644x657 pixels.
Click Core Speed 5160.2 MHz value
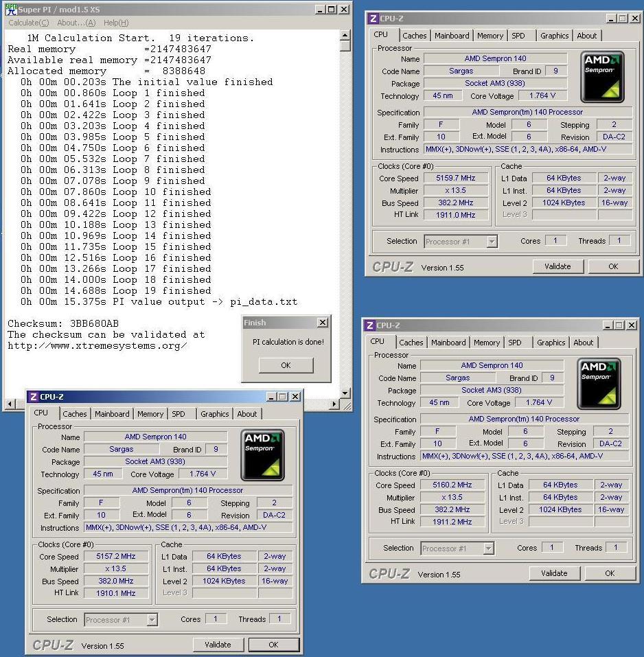[452, 485]
